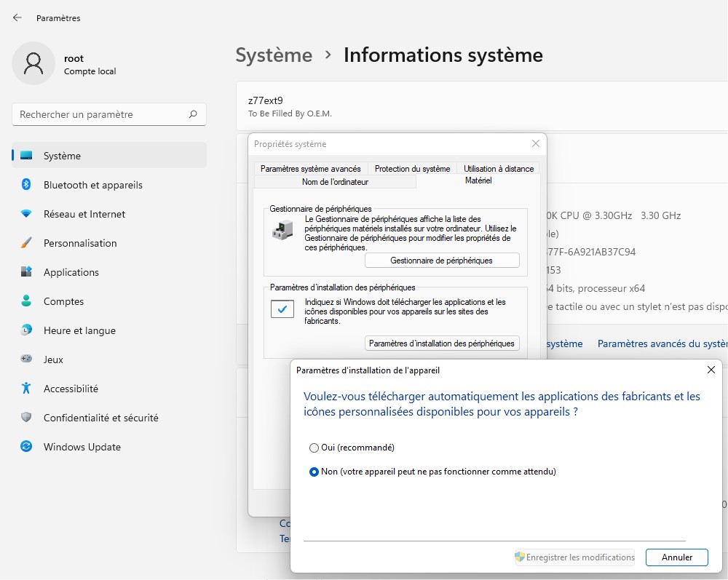Click the checkmark icon in installation settings

tap(282, 309)
